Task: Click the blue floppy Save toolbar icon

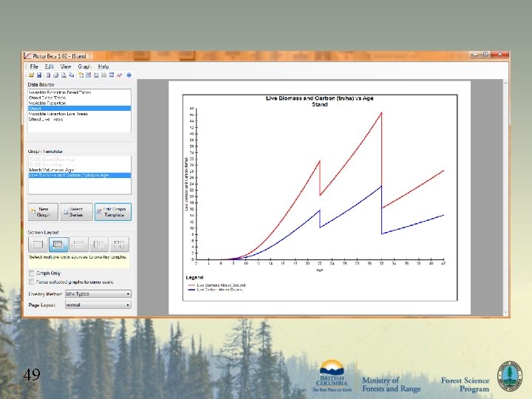Action: click(x=39, y=75)
